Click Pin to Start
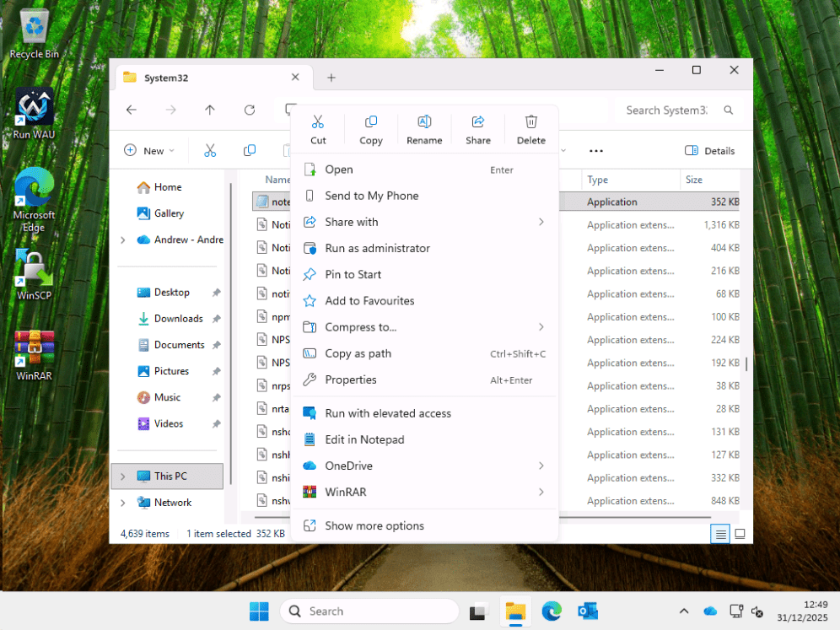 point(353,274)
